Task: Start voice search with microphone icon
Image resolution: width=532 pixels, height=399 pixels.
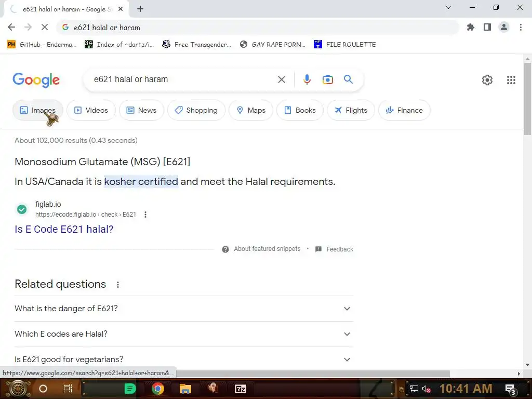Action: 307,79
